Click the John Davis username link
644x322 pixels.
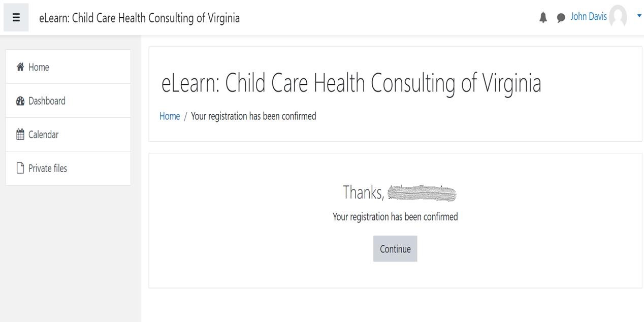pyautogui.click(x=588, y=16)
